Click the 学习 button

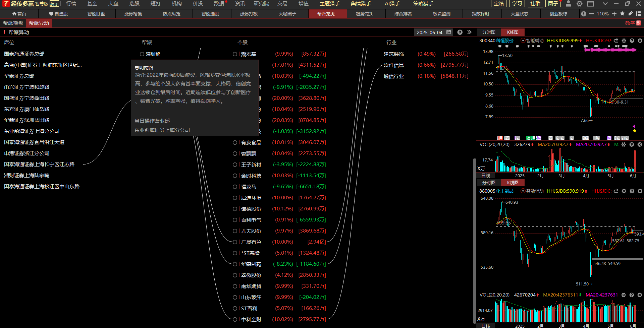[x=517, y=4]
